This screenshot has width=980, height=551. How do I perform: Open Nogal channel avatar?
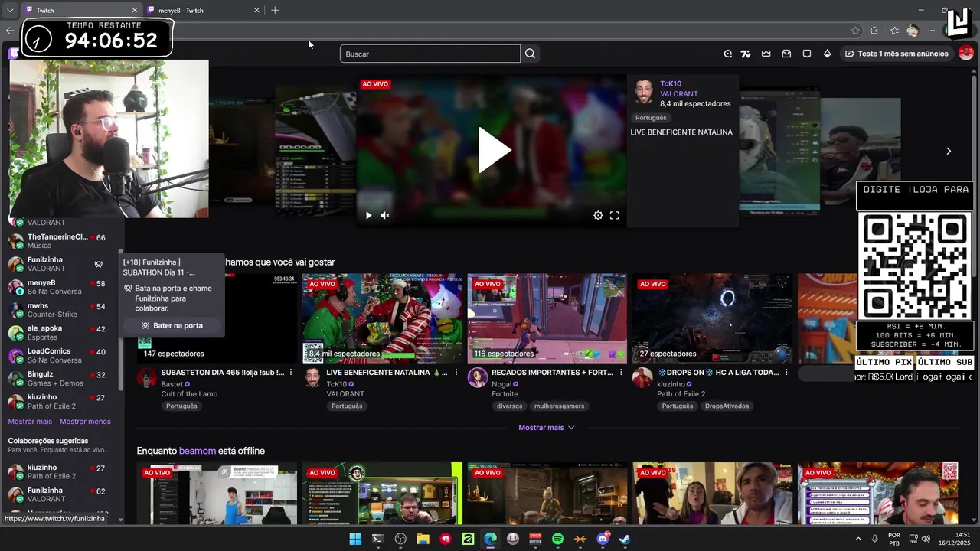pos(478,377)
